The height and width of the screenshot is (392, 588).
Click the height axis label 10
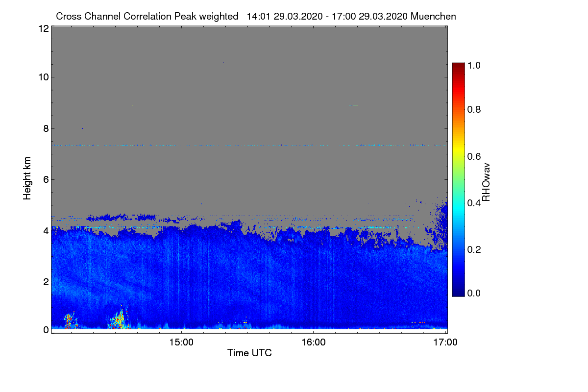(x=43, y=77)
